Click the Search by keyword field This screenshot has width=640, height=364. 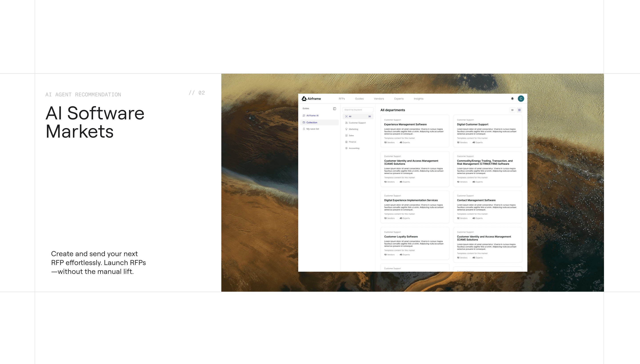[358, 110]
